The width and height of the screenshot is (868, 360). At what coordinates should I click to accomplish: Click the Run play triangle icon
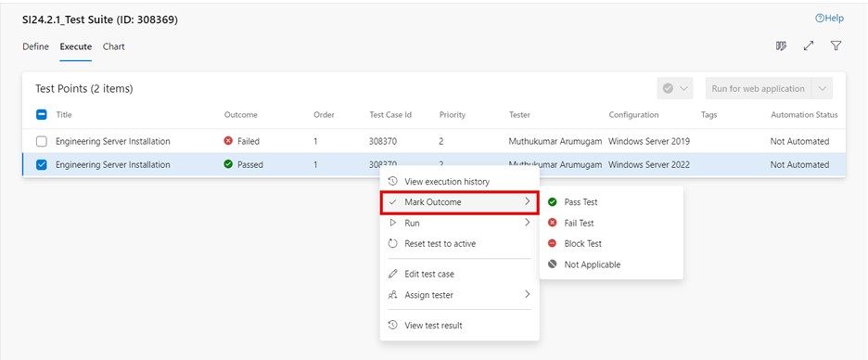392,223
